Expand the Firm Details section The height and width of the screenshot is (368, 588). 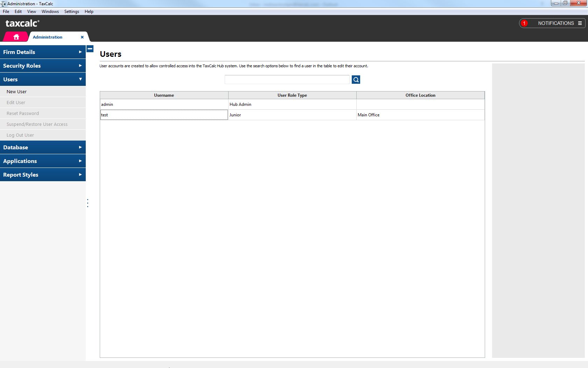point(43,52)
